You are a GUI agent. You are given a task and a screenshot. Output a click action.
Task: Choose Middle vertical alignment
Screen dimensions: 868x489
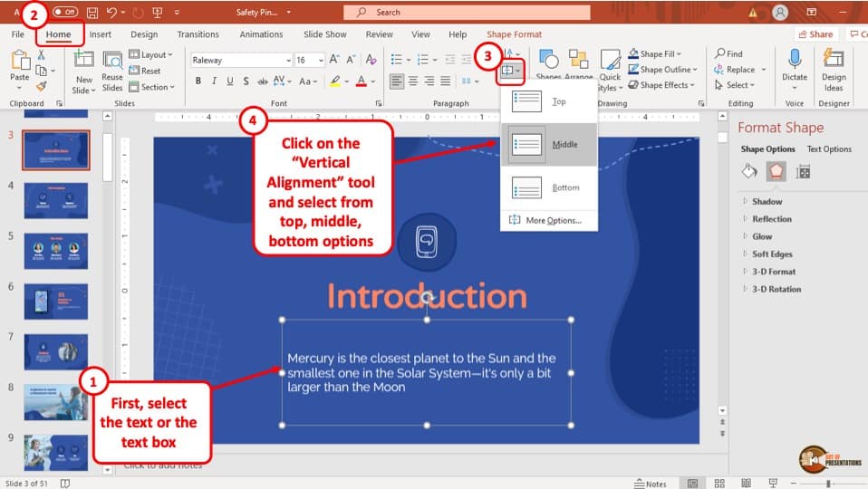(548, 144)
